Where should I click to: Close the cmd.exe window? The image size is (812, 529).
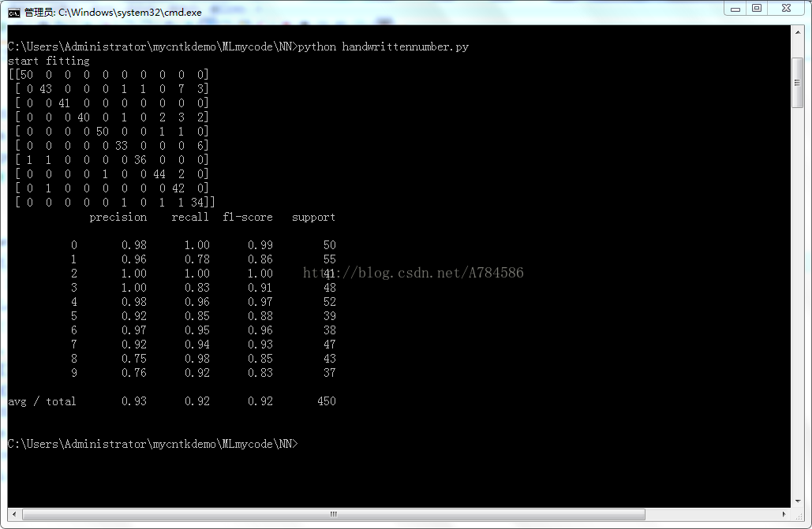(x=786, y=9)
